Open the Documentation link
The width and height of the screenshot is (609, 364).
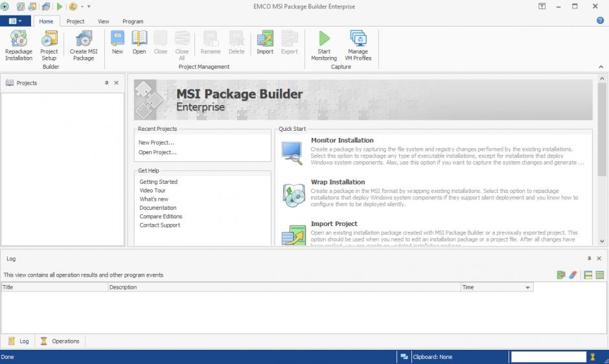click(x=157, y=208)
